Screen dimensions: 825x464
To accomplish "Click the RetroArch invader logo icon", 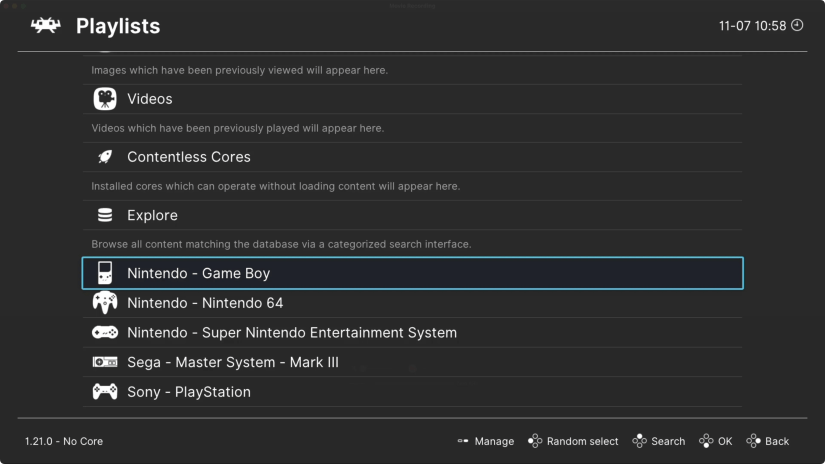I will tap(46, 25).
